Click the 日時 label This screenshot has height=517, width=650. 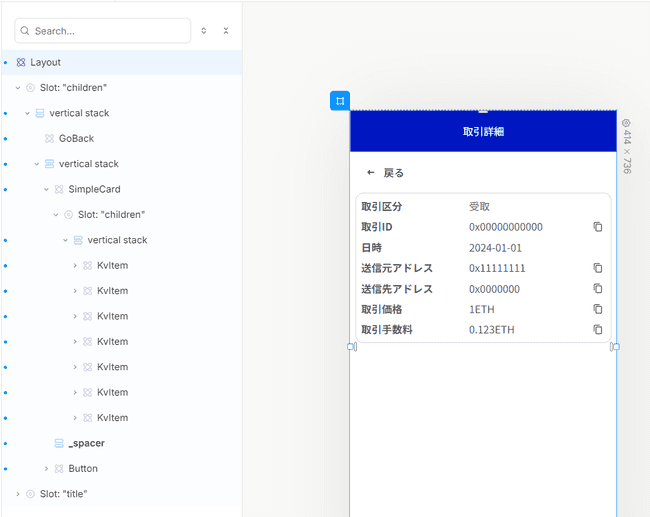click(x=371, y=248)
